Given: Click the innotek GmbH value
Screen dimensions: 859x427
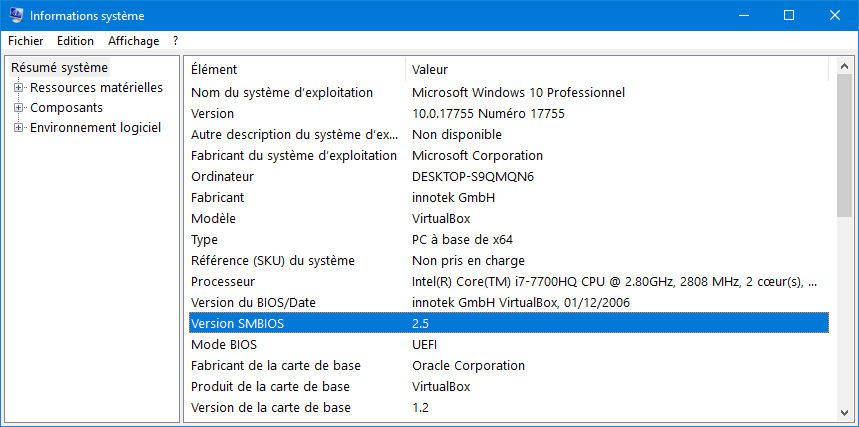Looking at the screenshot, I should [454, 197].
